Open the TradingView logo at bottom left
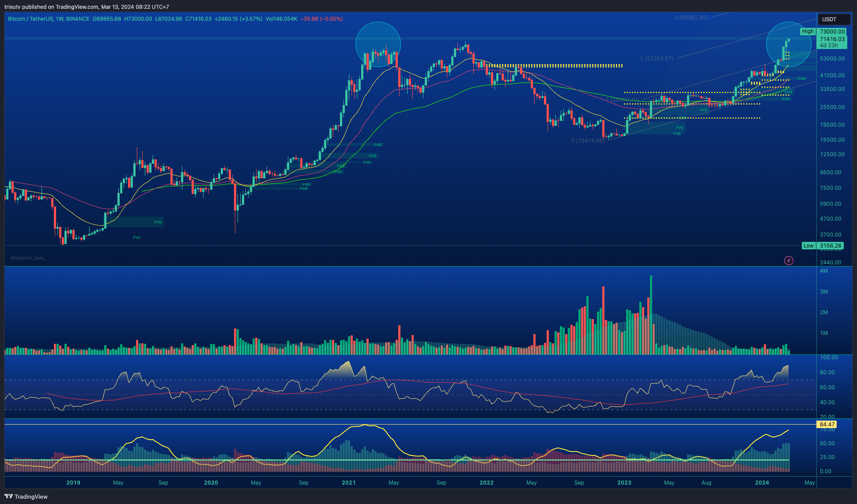 pyautogui.click(x=26, y=496)
